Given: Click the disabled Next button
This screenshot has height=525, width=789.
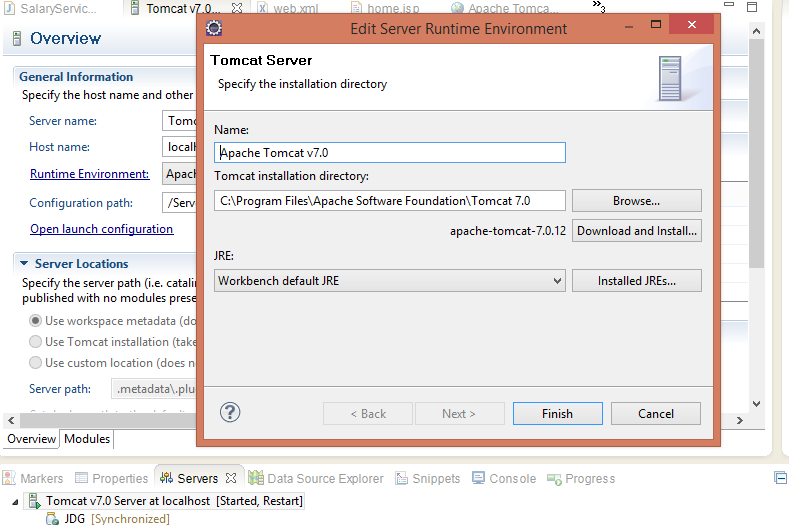Looking at the screenshot, I should click(459, 414).
